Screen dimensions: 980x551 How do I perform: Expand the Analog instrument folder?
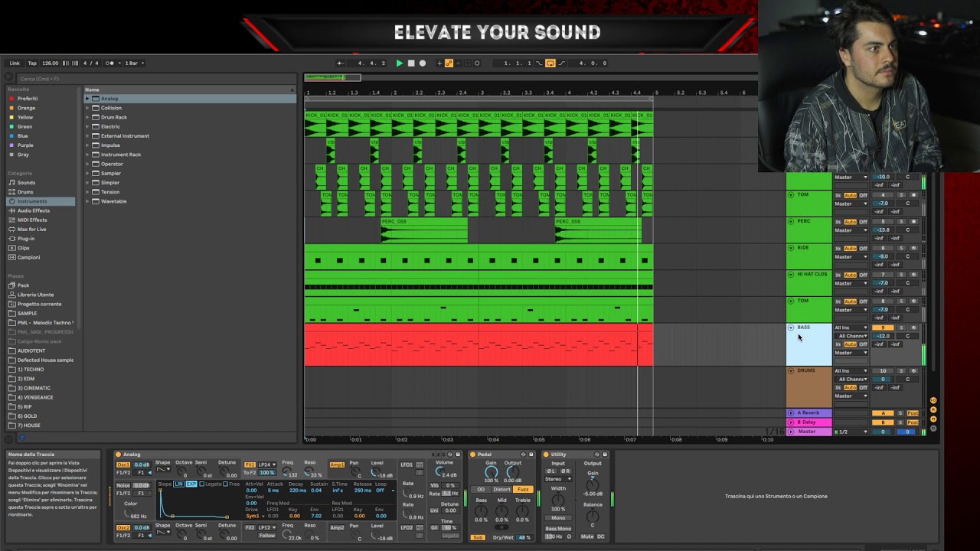point(88,99)
